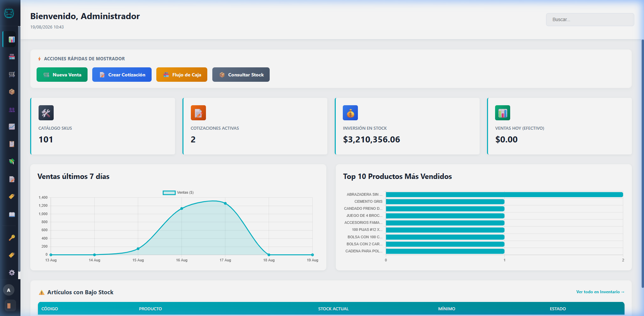The image size is (644, 316).
Task: Click the user avatar with letter A
Action: coord(9,290)
